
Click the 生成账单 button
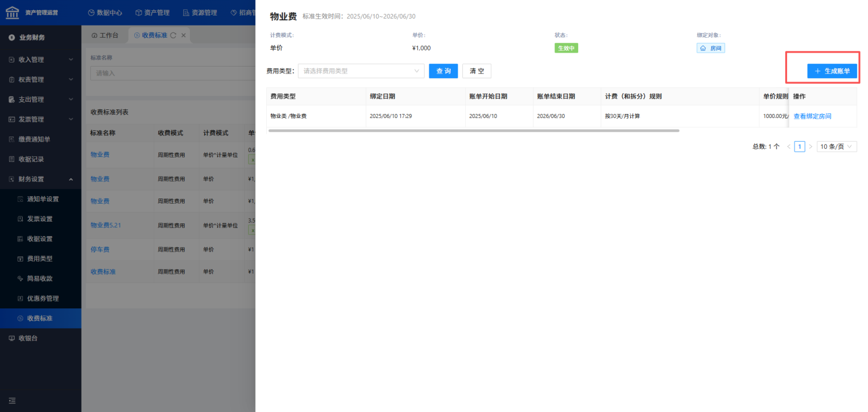832,71
